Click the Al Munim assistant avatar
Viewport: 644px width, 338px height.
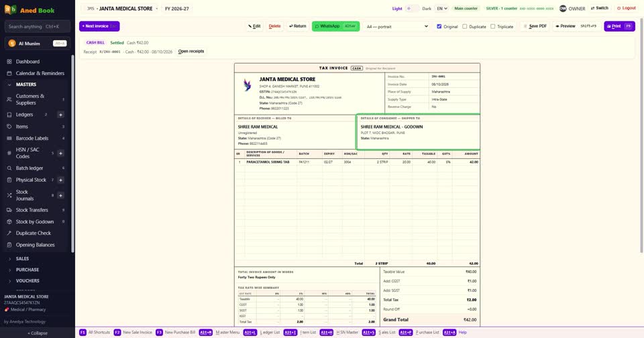click(12, 43)
